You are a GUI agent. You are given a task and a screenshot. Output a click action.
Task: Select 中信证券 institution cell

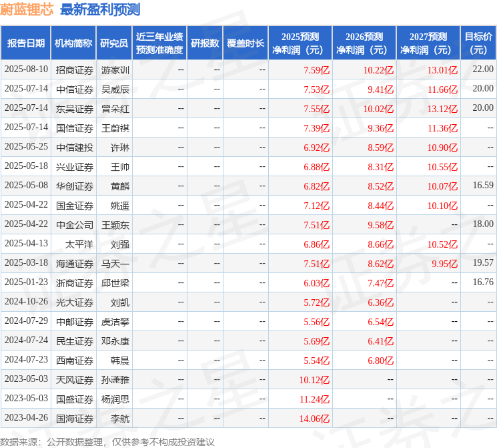[75, 89]
